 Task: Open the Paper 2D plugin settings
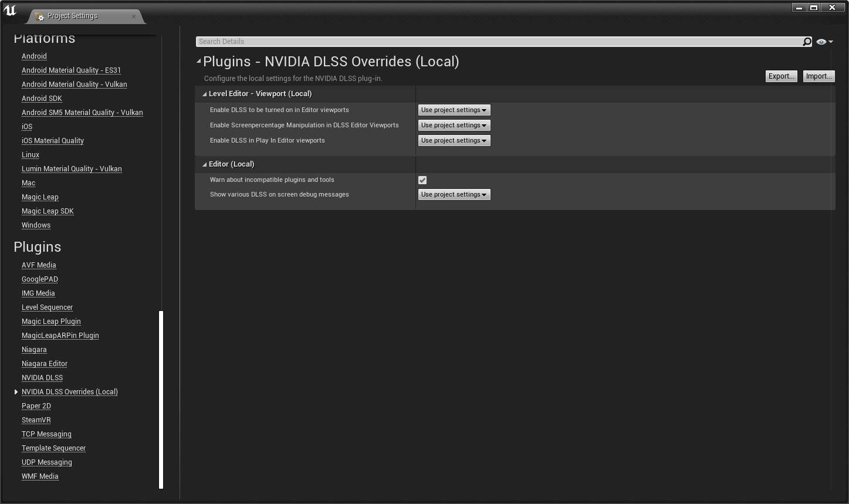(36, 406)
